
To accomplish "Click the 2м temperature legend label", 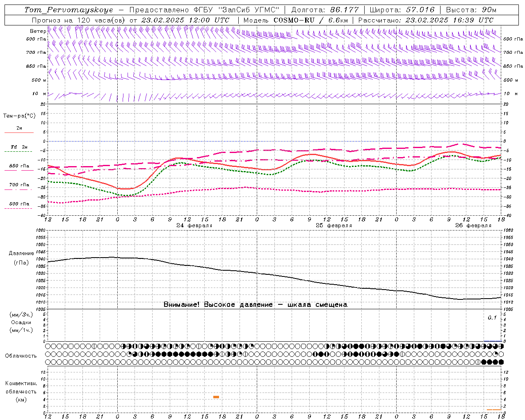I will 19,128.
